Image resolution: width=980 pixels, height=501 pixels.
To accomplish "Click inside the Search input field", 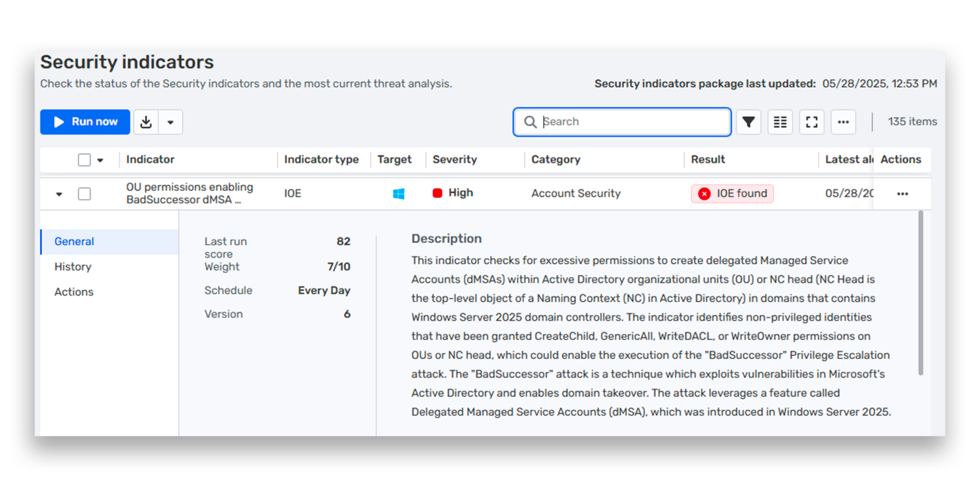I will [622, 122].
